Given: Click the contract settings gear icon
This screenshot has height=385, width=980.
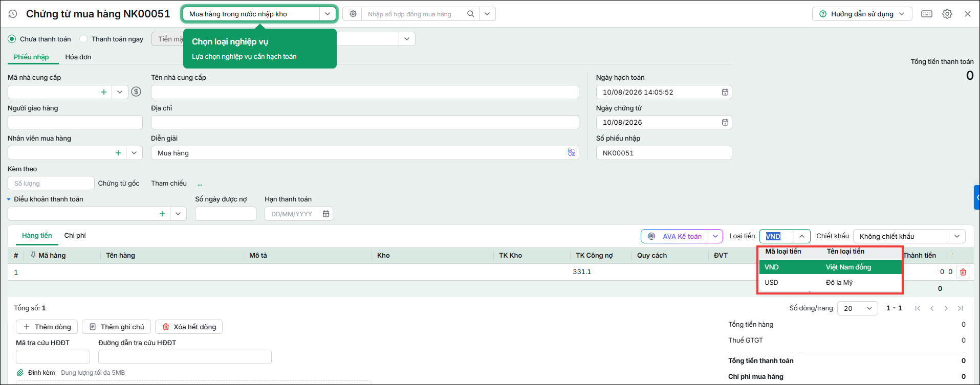Looking at the screenshot, I should 353,14.
